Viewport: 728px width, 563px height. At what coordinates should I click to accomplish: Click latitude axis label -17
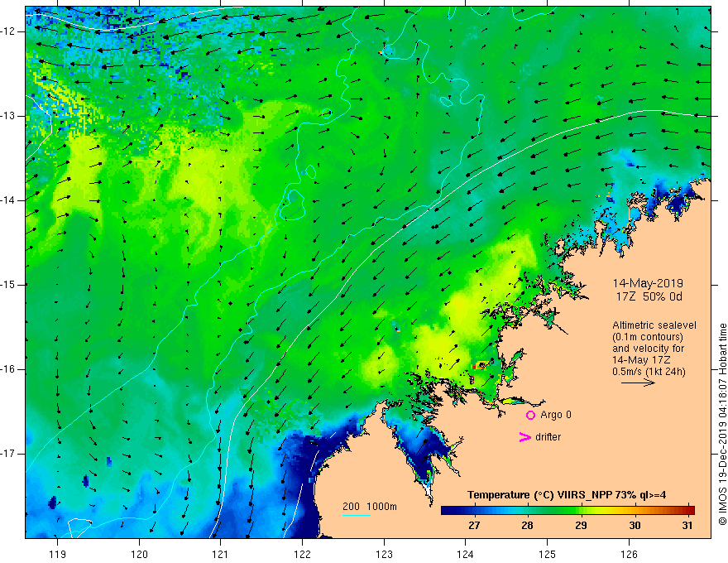click(x=9, y=454)
